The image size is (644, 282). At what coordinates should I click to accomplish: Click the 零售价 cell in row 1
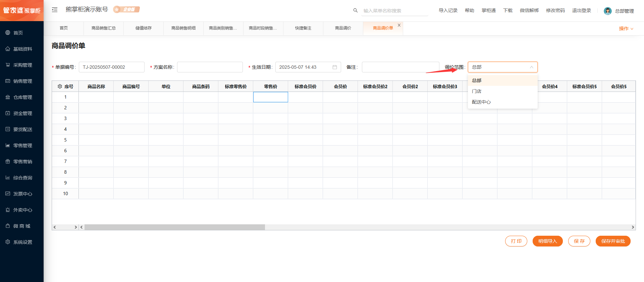pos(271,97)
